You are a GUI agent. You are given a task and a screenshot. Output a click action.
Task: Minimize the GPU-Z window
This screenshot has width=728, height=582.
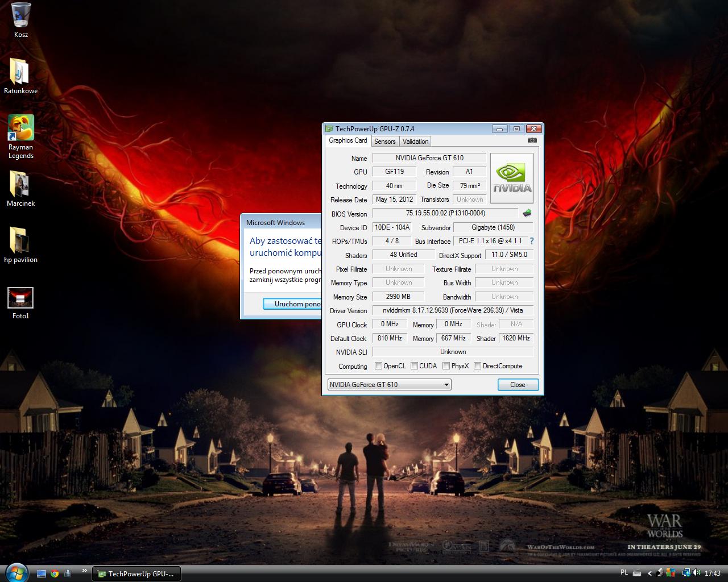[x=499, y=129]
